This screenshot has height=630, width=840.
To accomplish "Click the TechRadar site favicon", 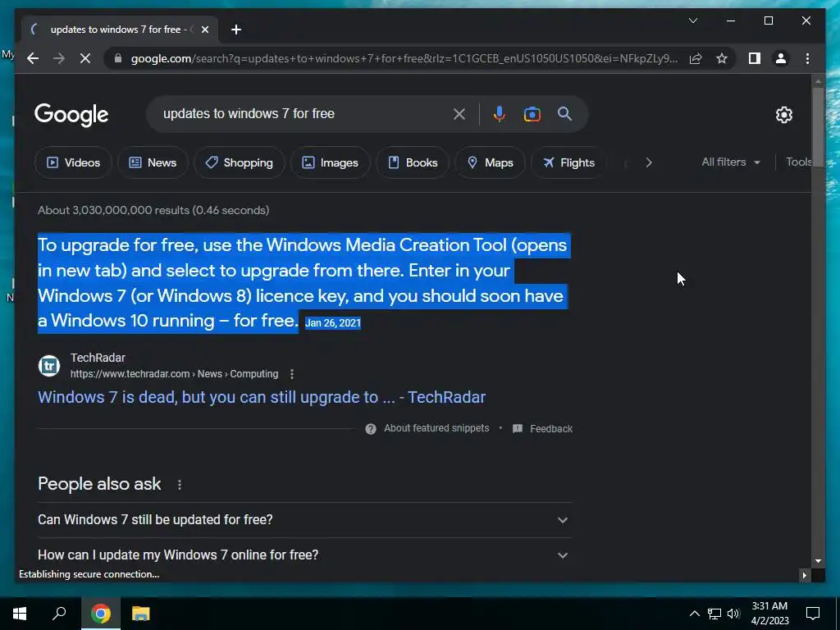I will tap(49, 366).
